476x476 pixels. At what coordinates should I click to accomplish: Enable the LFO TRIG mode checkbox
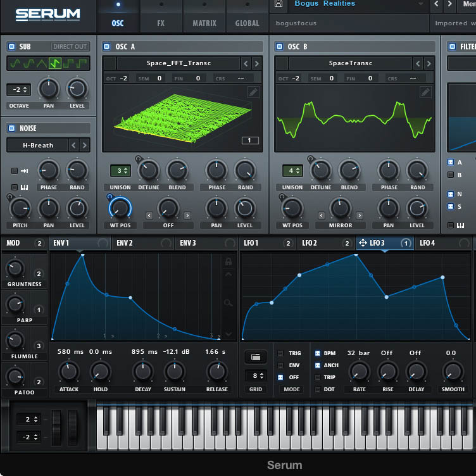tap(280, 353)
